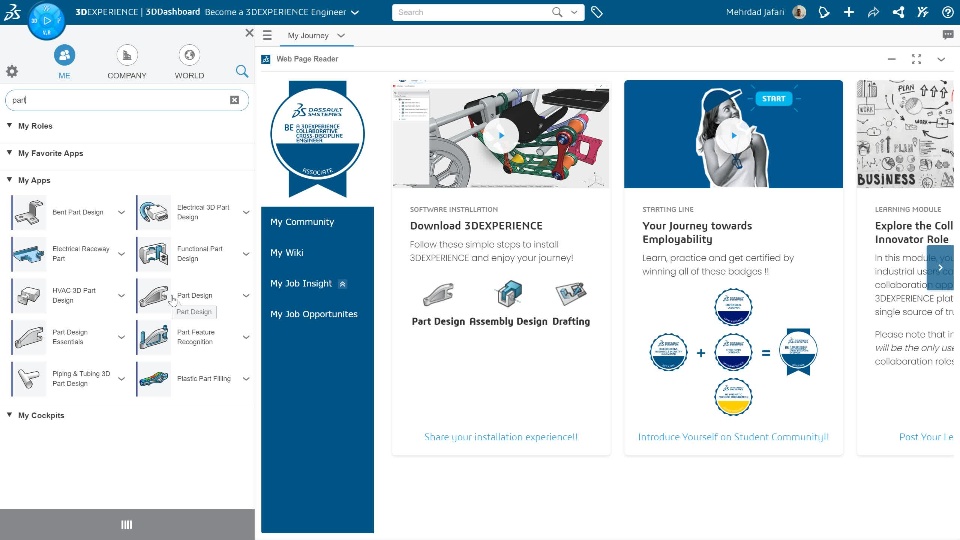Open the Web Page Reader widget menu chevron
This screenshot has width=960, height=540.
(941, 59)
